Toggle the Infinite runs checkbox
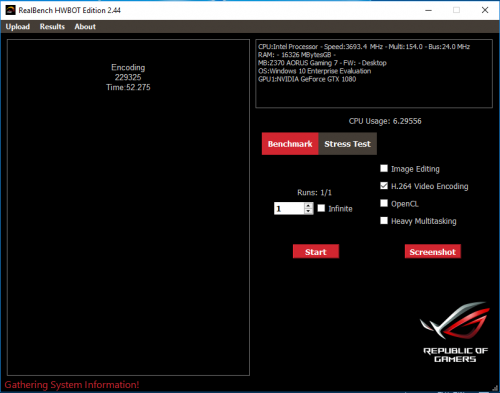 [x=321, y=208]
